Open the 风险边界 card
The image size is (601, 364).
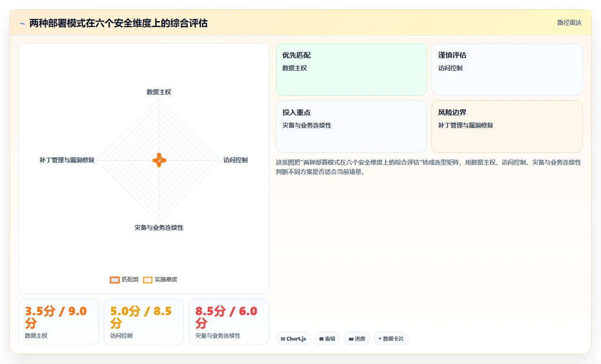(507, 127)
